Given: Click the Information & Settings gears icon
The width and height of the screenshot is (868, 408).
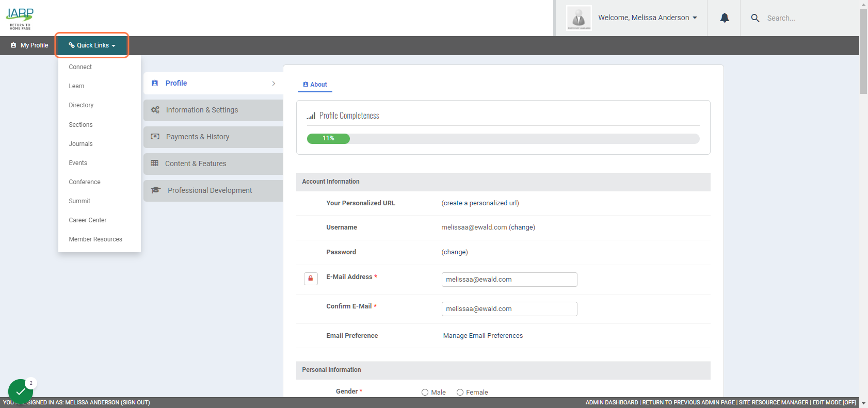Looking at the screenshot, I should point(155,110).
